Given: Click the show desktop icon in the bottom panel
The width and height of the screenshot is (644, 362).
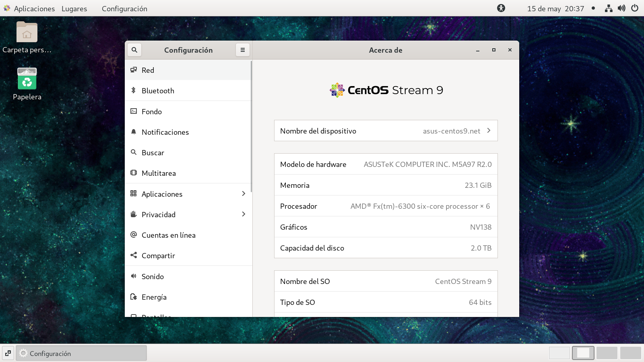Looking at the screenshot, I should [x=8, y=353].
